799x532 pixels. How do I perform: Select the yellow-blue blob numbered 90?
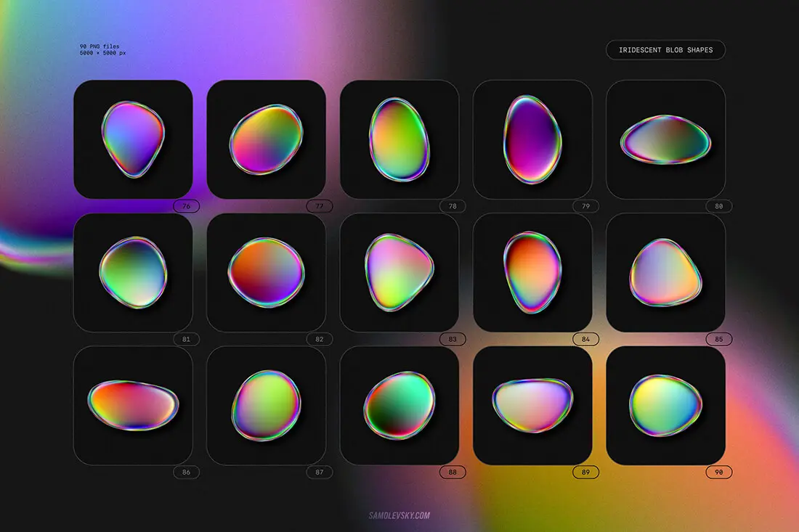point(665,405)
